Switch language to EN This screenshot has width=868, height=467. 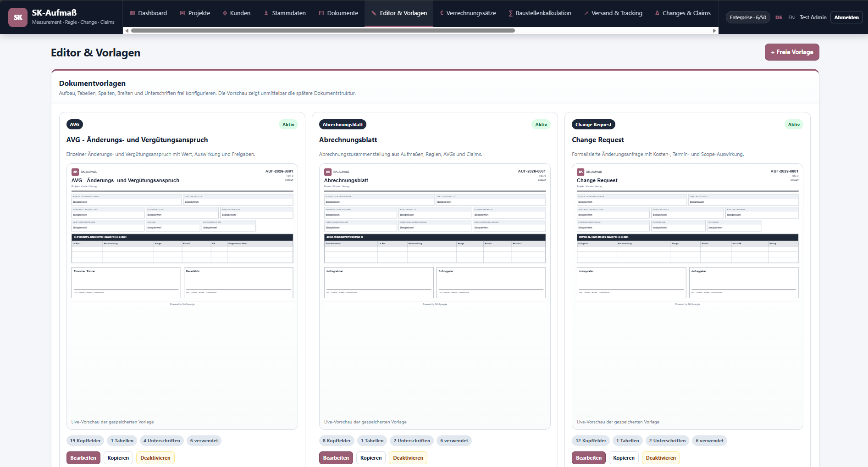(791, 17)
